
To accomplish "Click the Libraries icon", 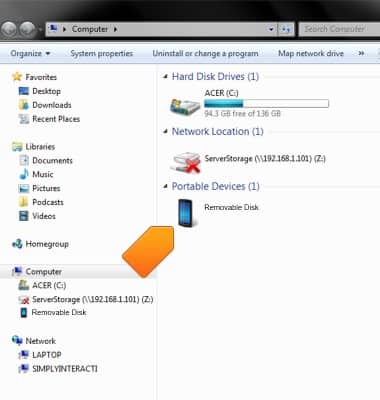I will 17,147.
